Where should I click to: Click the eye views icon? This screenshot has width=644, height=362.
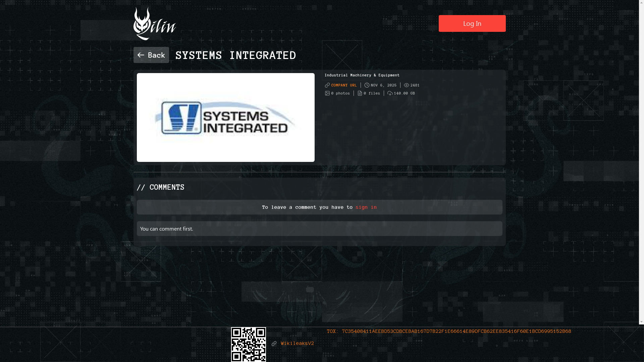coord(406,85)
